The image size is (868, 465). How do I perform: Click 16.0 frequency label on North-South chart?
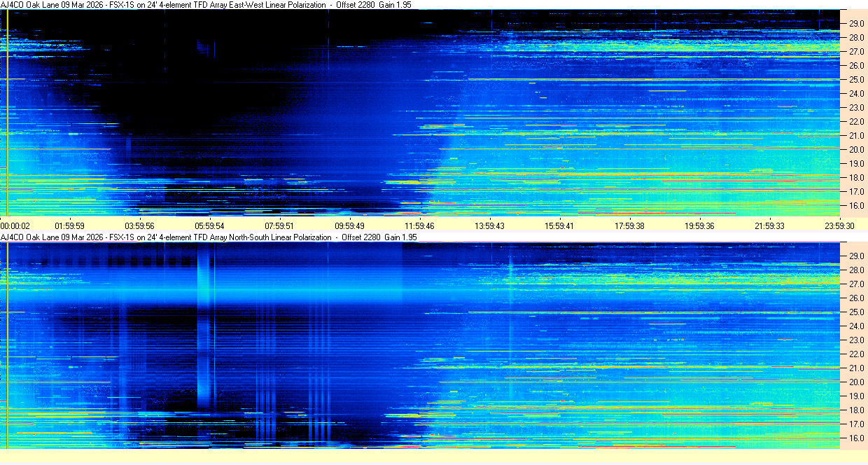click(x=856, y=438)
